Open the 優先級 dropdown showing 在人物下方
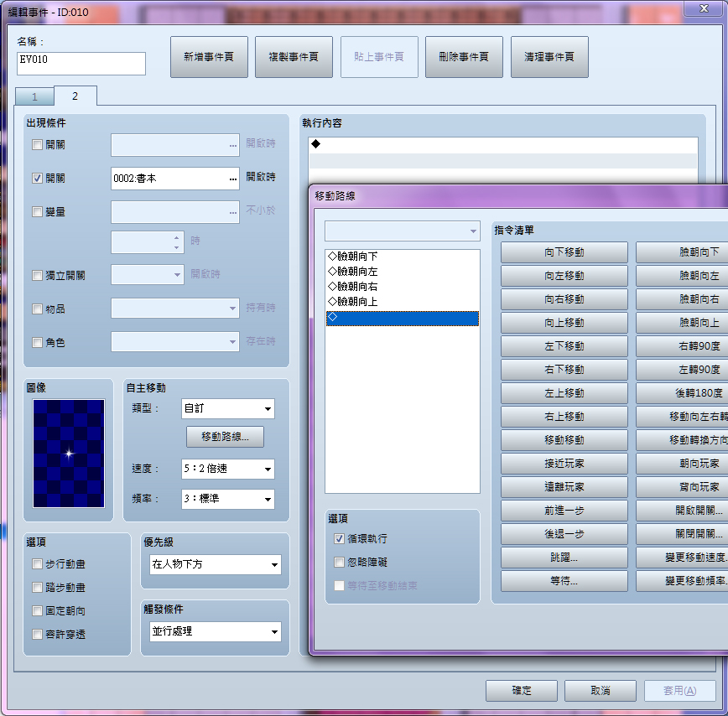 216,565
